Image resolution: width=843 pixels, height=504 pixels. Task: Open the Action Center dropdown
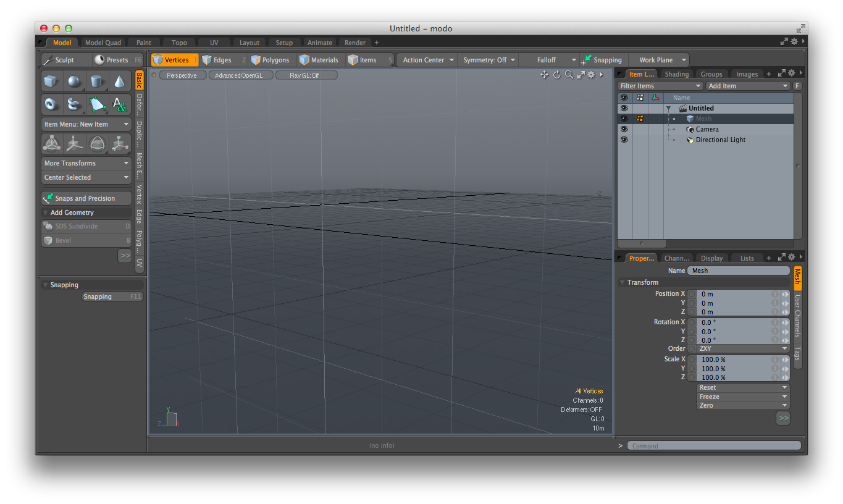coord(428,60)
